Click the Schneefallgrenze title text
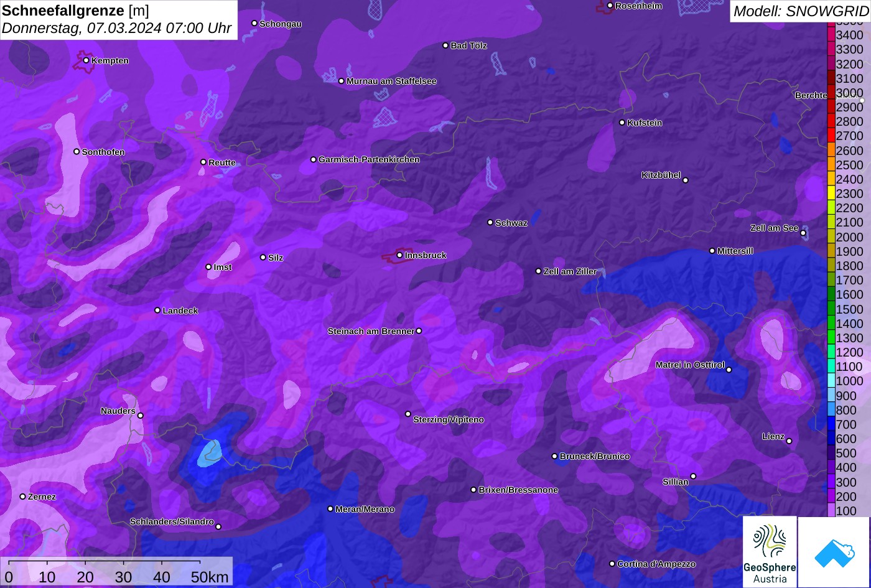Screen dimensions: 871x588 tap(63, 10)
